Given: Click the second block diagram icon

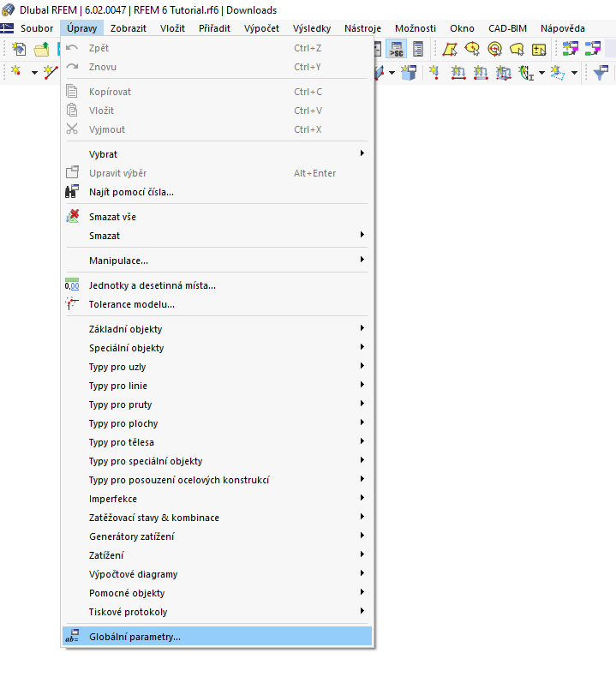Looking at the screenshot, I should [593, 48].
